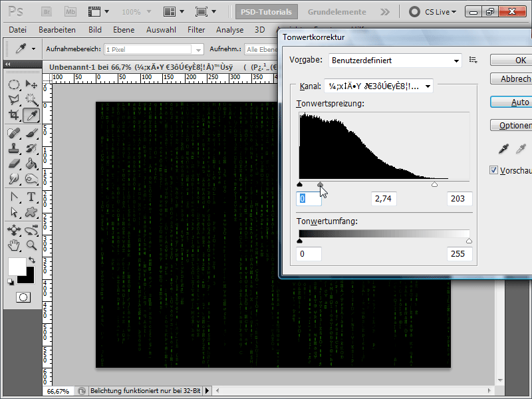The height and width of the screenshot is (399, 532).
Task: Pick the gray point eyedropper in dialog
Action: 521,148
